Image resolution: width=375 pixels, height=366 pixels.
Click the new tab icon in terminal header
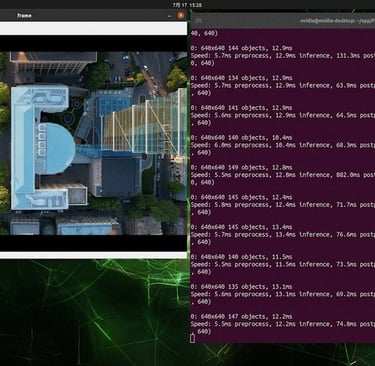pos(199,21)
